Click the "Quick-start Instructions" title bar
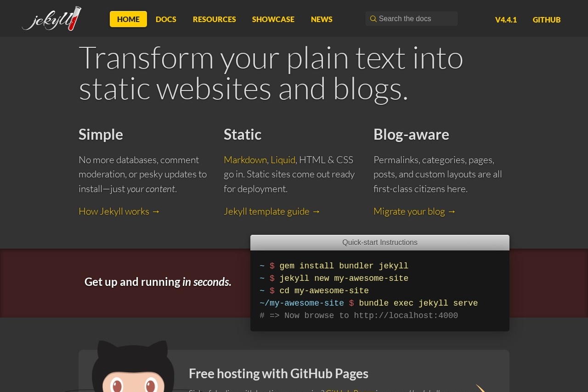The width and height of the screenshot is (588, 392). pos(380,243)
